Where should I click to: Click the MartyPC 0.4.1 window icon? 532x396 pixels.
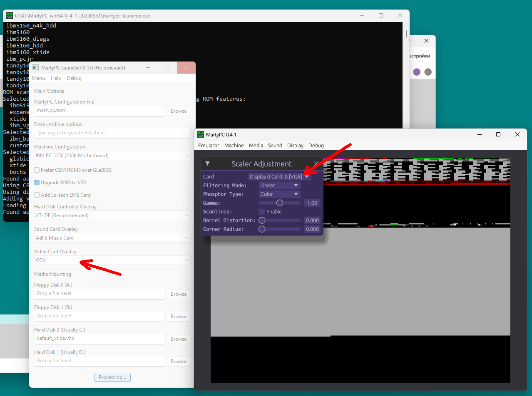(201, 134)
